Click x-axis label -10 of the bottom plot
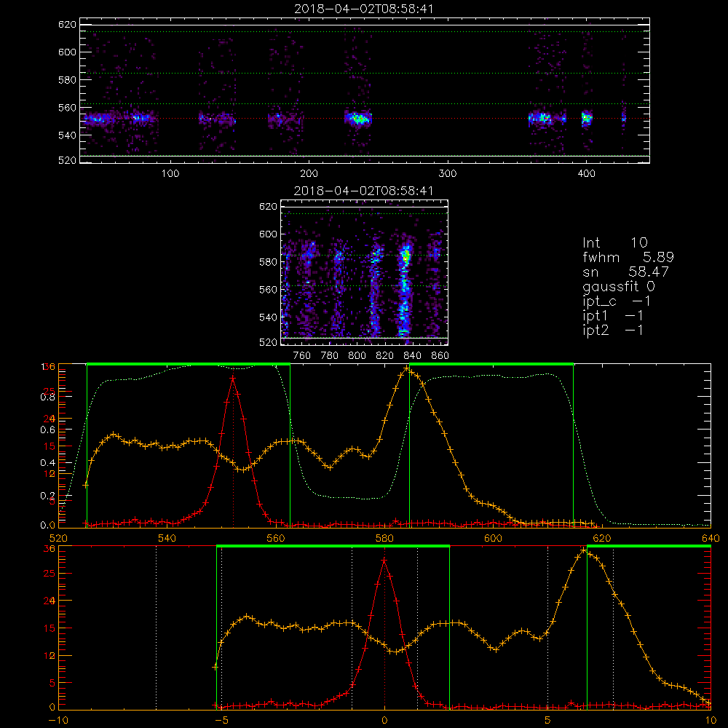 pyautogui.click(x=58, y=721)
